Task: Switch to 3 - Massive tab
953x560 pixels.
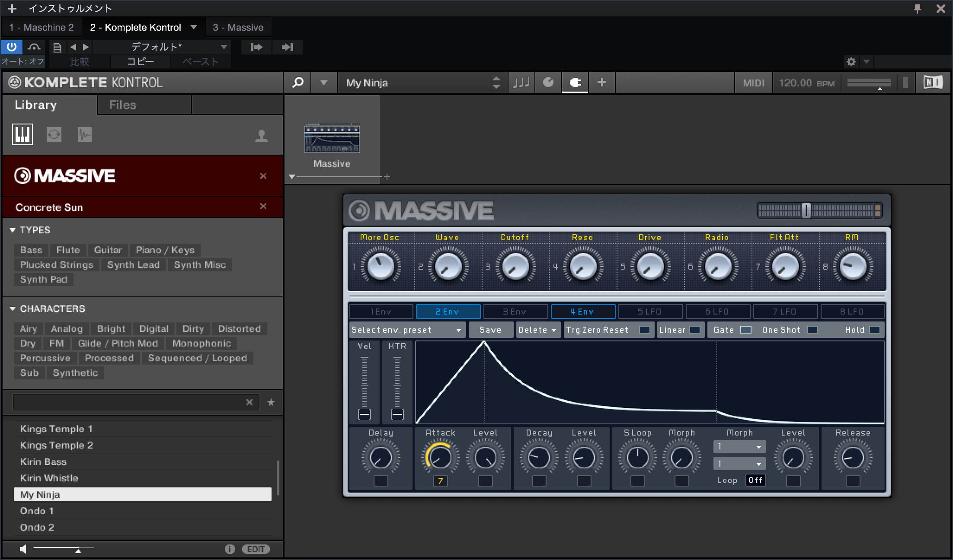Action: coord(238,27)
